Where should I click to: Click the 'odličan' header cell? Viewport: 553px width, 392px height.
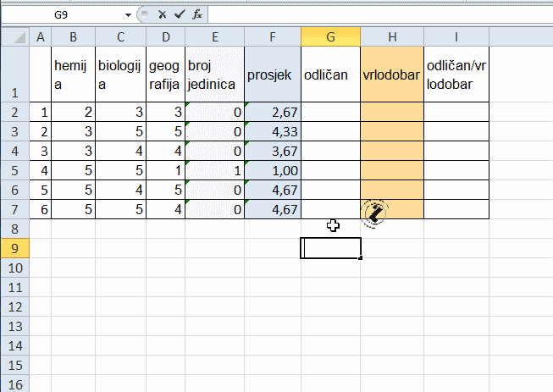pyautogui.click(x=330, y=75)
